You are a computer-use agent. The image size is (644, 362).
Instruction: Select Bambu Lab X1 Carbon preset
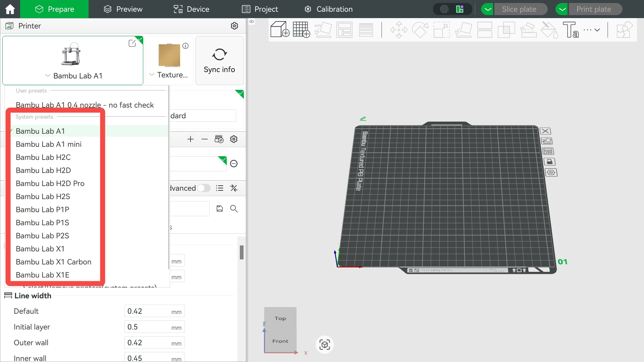(54, 262)
